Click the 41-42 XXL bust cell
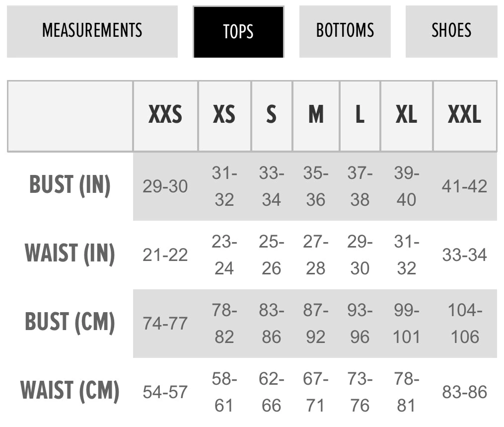 point(464,186)
